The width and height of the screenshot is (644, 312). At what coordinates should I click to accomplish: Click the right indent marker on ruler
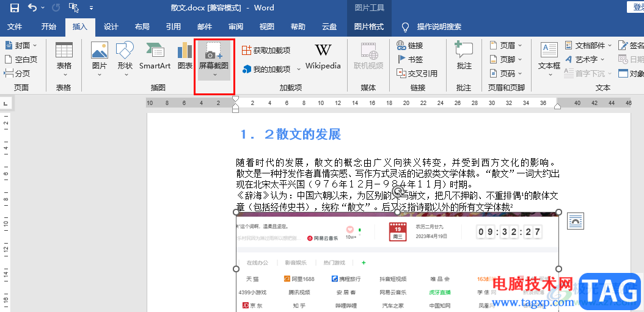click(x=557, y=106)
